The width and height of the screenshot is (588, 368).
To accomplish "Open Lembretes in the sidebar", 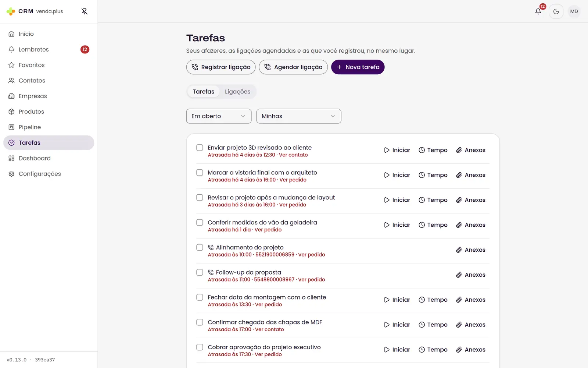I will pyautogui.click(x=49, y=49).
